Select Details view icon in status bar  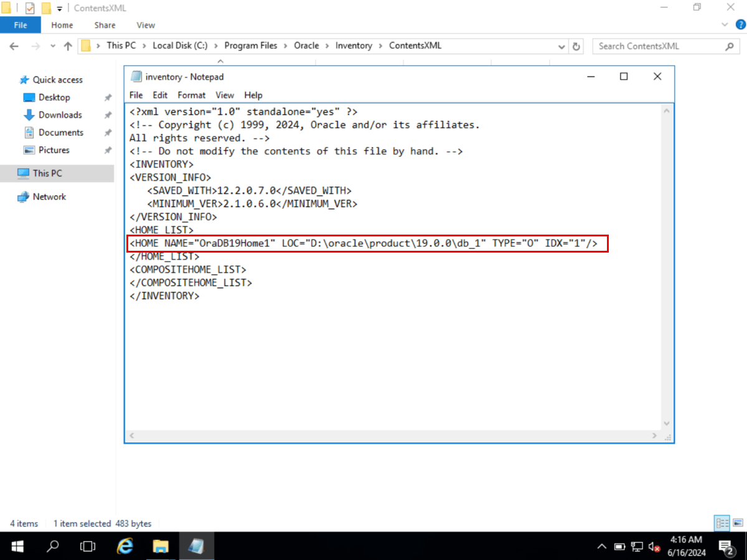pyautogui.click(x=722, y=523)
